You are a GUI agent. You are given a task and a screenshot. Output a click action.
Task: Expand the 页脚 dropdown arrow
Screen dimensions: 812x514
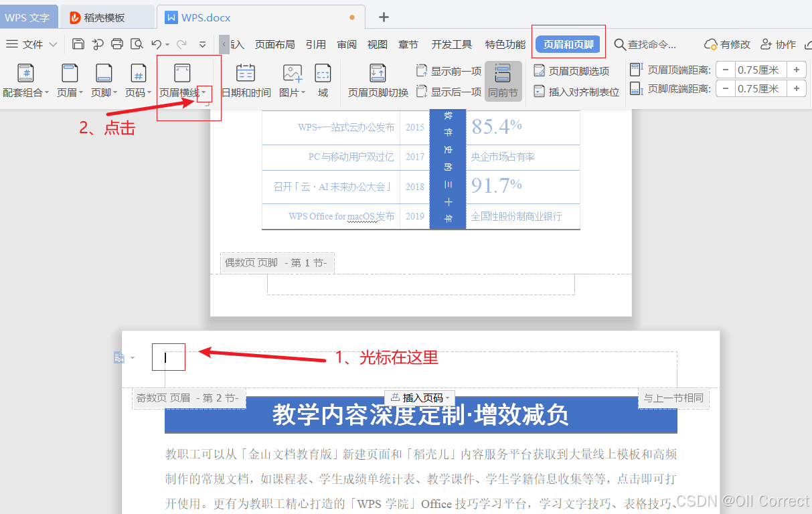coord(115,93)
